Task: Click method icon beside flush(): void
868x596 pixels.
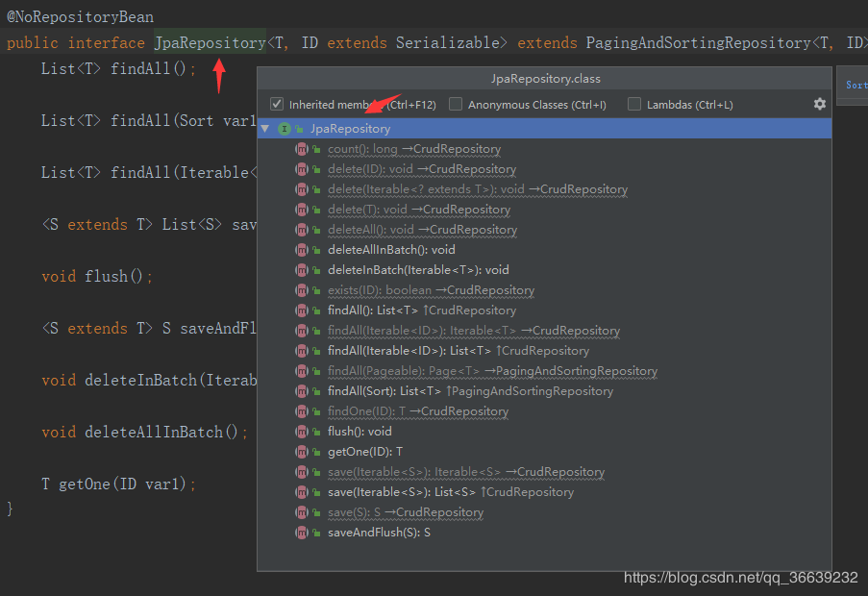Action: pos(302,432)
